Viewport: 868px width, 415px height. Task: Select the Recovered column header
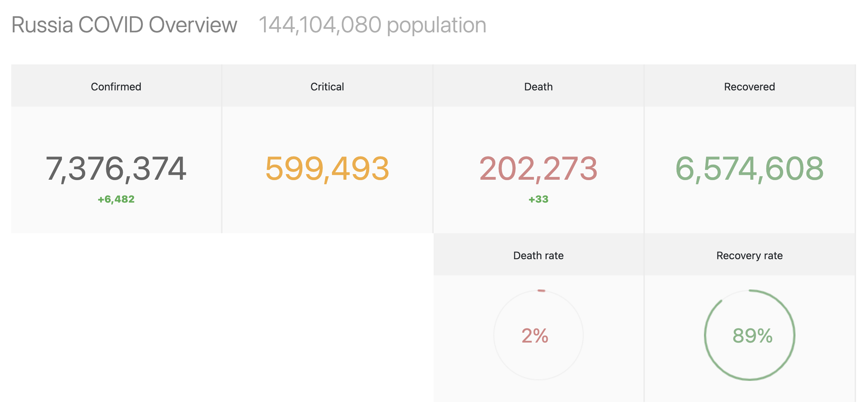(x=749, y=87)
